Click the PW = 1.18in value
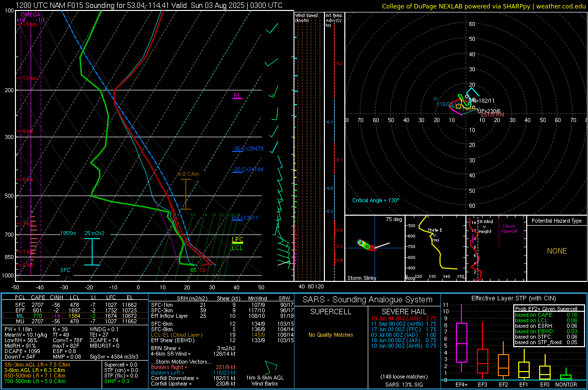Image resolution: width=588 pixels, height=390 pixels. coord(18,329)
